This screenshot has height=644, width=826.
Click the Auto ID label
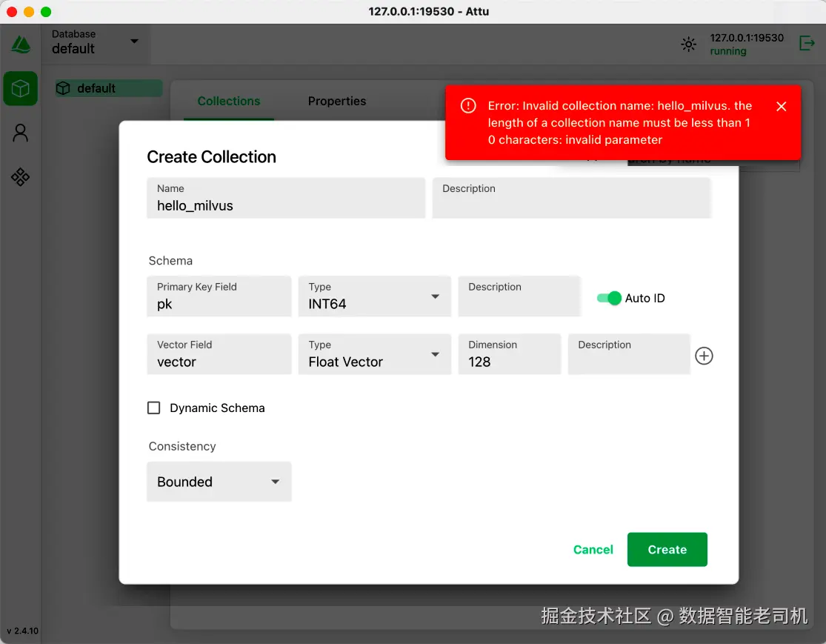645,298
